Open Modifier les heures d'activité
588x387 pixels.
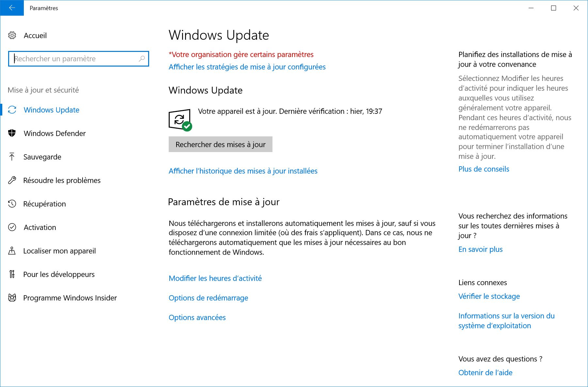[x=215, y=278]
